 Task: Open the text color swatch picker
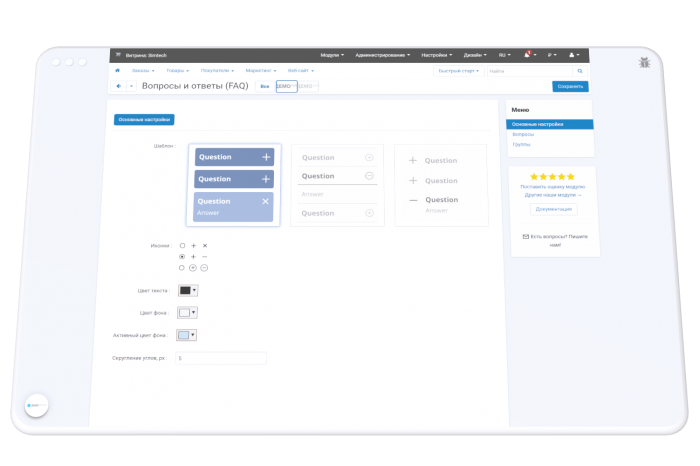(x=188, y=291)
